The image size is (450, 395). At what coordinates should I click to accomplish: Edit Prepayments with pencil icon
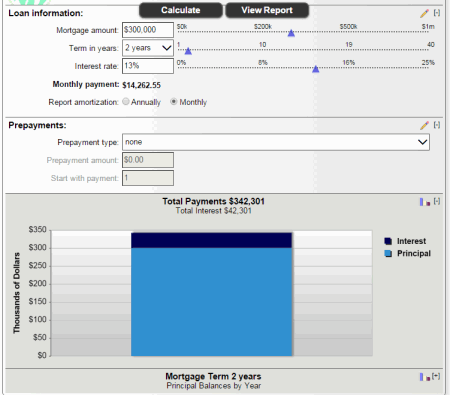click(x=424, y=125)
